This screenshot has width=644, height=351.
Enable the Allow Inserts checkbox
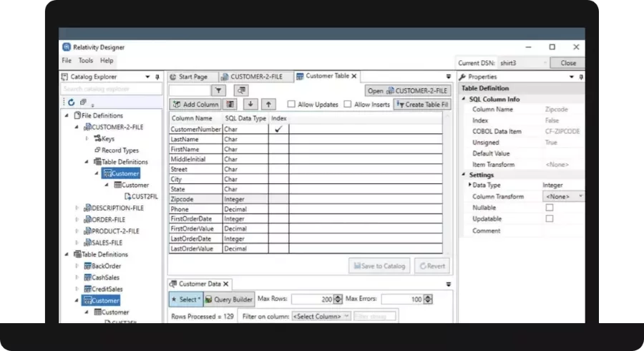(x=348, y=105)
